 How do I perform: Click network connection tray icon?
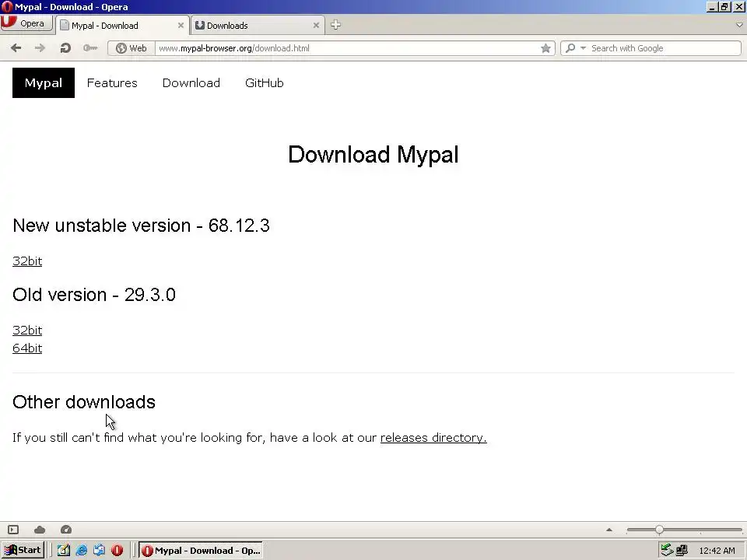682,551
